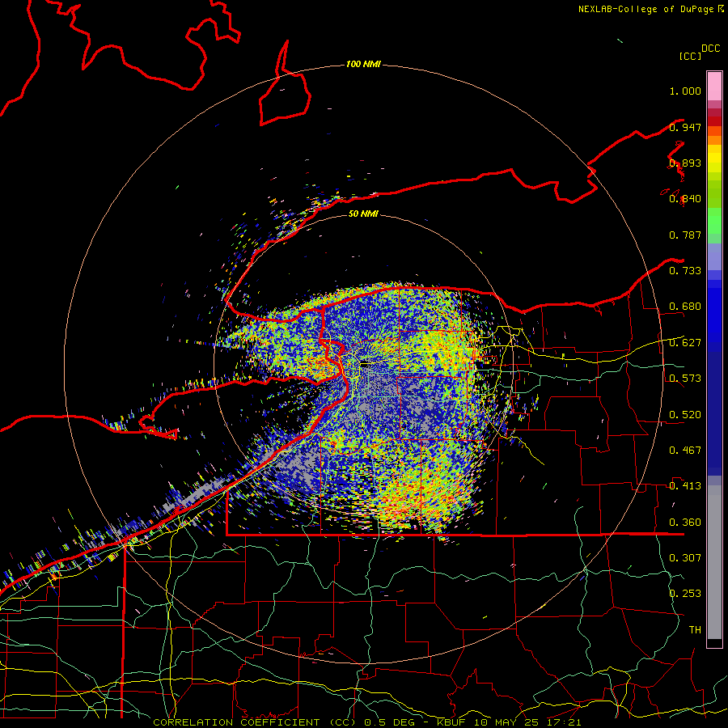Click the 0.893 color scale value

click(x=685, y=163)
